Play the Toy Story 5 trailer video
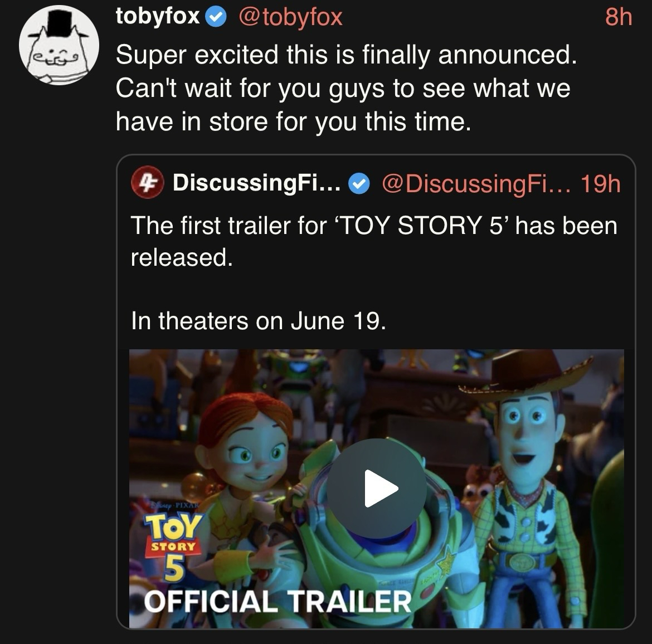Viewport: 652px width, 644px height. pos(377,489)
